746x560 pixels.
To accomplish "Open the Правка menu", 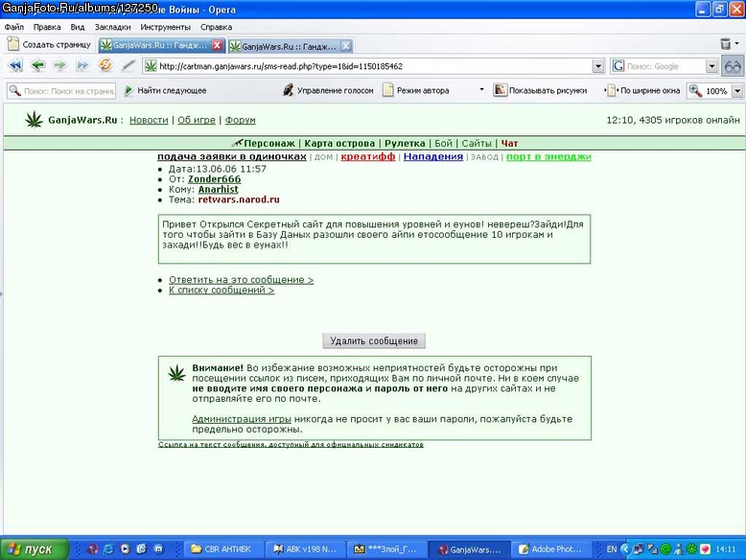I will coord(47,27).
